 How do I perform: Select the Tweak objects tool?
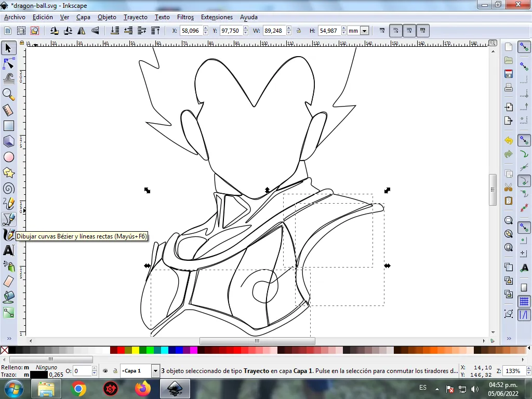click(8, 79)
